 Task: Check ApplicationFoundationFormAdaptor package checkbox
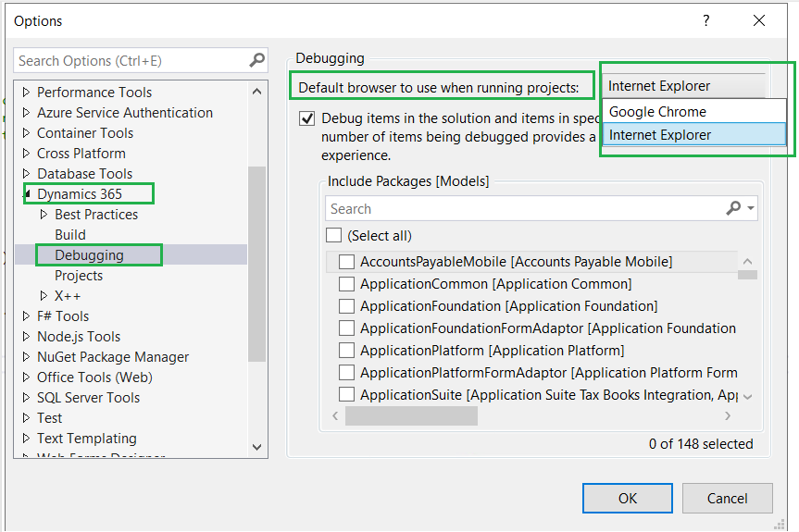[x=346, y=328]
